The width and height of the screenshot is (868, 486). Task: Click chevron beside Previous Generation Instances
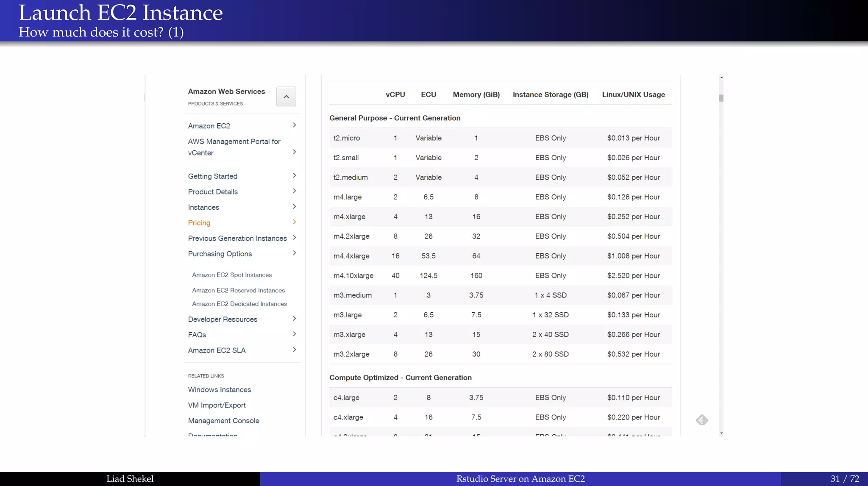point(294,237)
